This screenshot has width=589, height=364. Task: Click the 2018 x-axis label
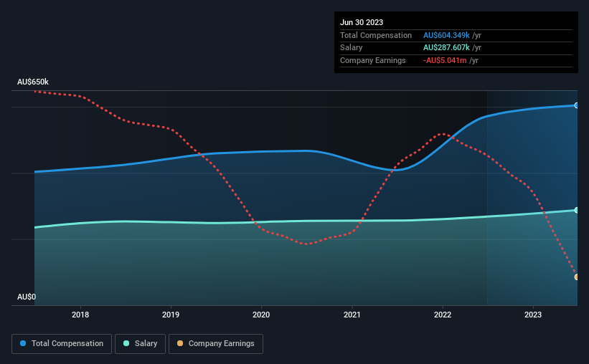click(x=80, y=315)
